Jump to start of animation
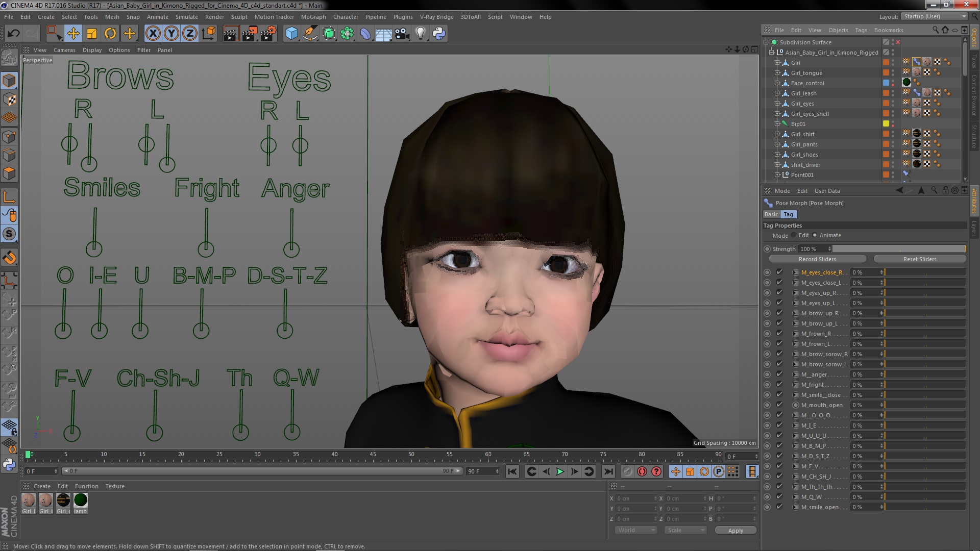Viewport: 980px width, 551px height. [512, 471]
